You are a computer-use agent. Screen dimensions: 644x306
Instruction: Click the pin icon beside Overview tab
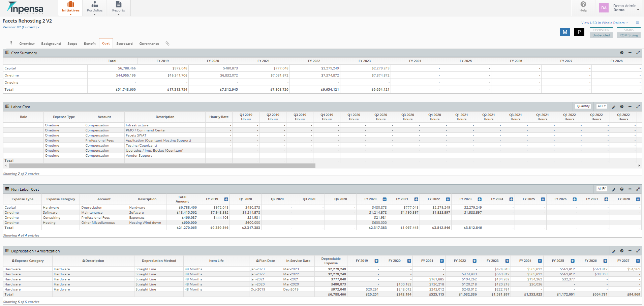(11, 43)
